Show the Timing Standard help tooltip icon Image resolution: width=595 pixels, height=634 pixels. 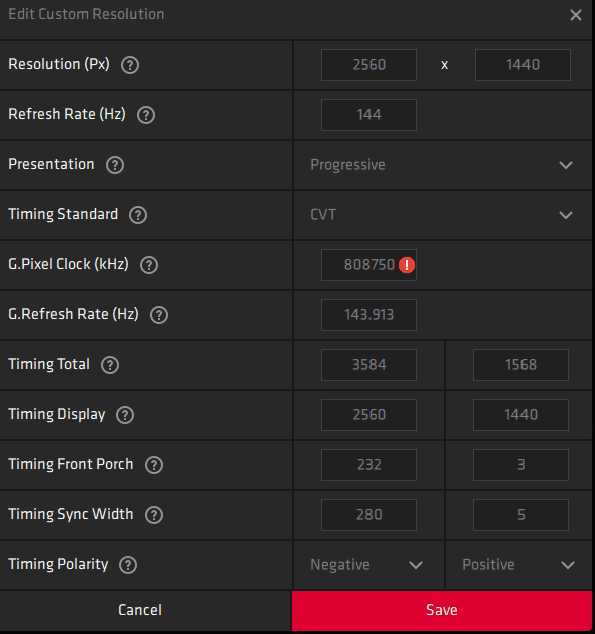point(138,215)
